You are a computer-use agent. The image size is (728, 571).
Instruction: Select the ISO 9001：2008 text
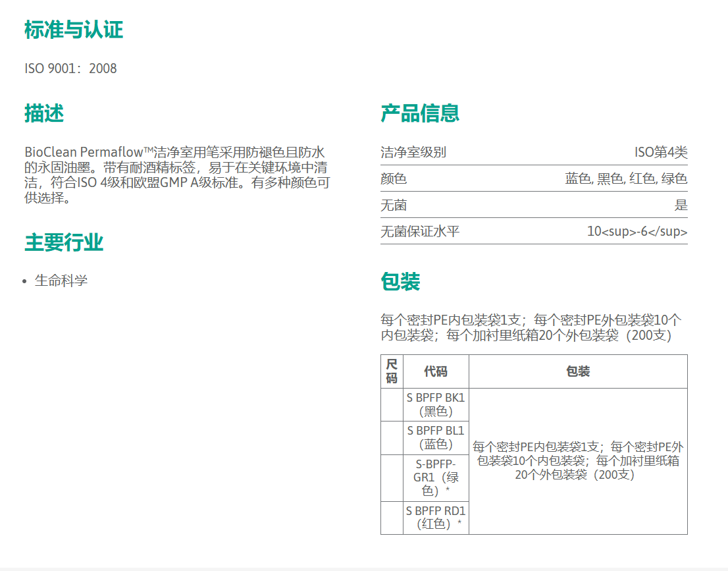[70, 68]
